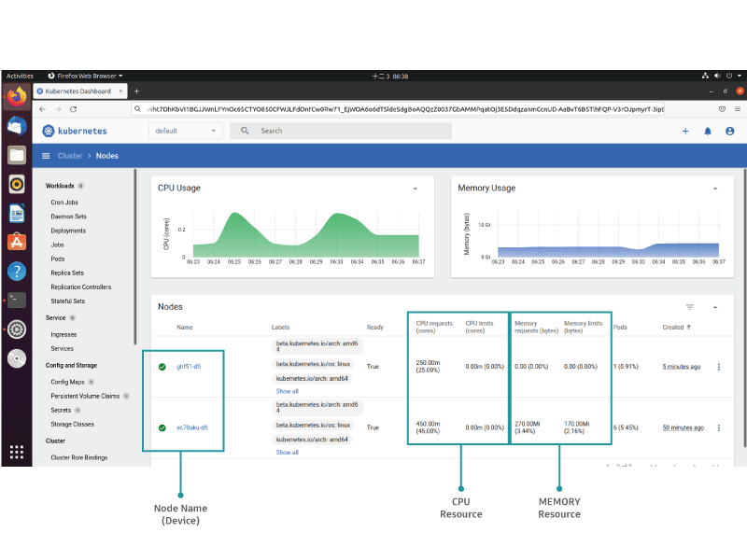
Task: Open Config Maps in the sidebar
Action: 67,382
